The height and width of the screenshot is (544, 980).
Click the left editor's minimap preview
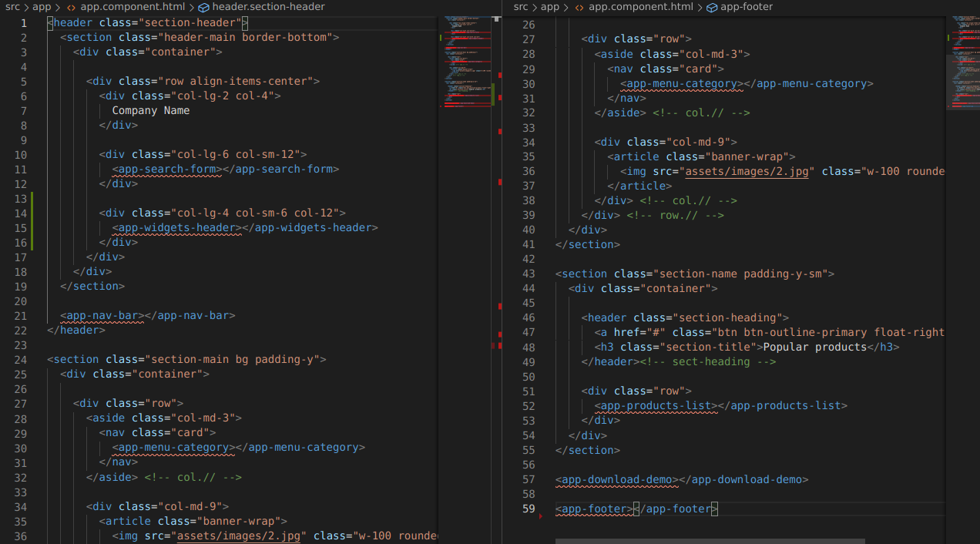point(468,60)
